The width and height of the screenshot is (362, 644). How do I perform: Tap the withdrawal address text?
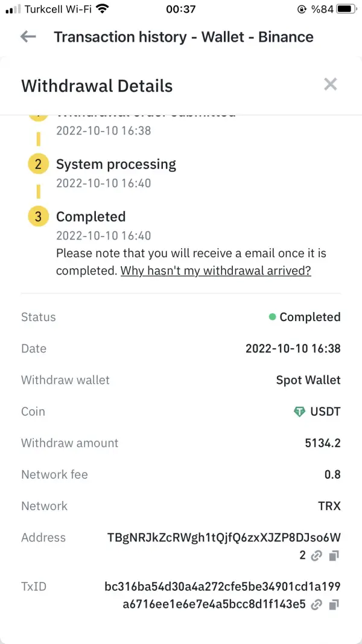tap(223, 538)
